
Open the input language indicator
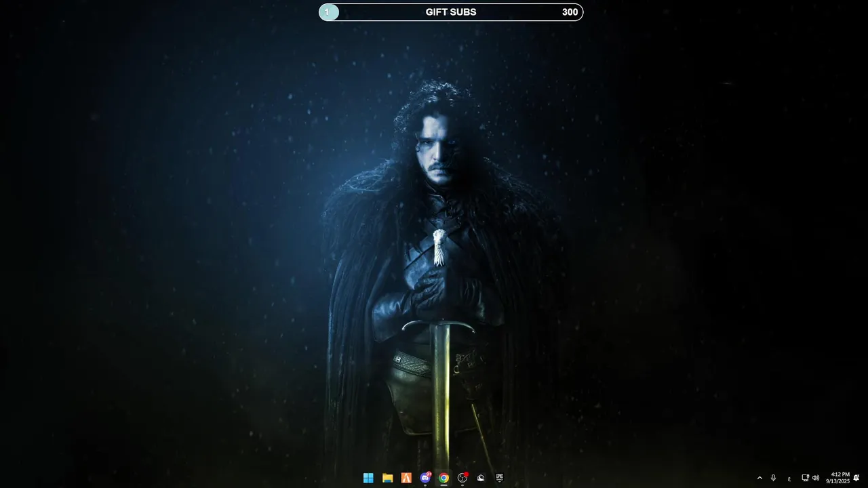pyautogui.click(x=789, y=479)
